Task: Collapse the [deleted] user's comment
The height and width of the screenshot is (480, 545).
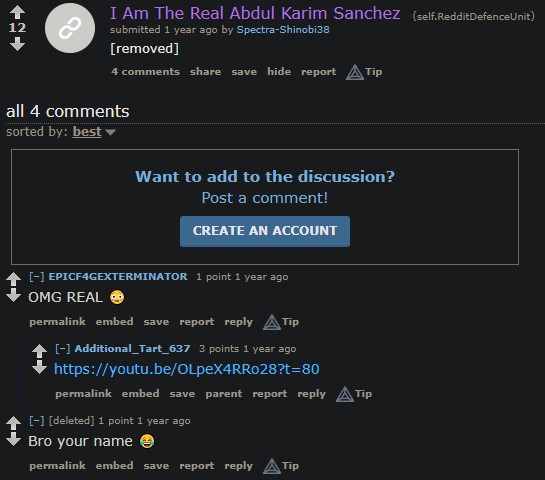Action: tap(36, 421)
